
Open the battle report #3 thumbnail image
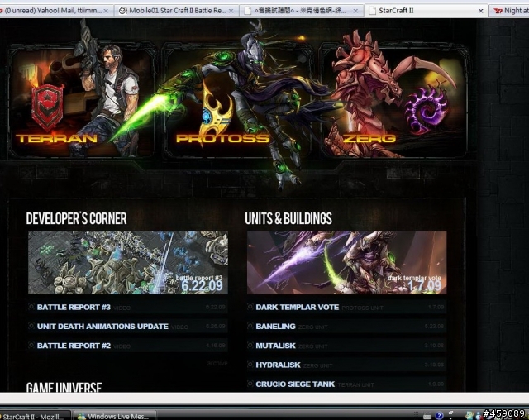[x=128, y=262]
